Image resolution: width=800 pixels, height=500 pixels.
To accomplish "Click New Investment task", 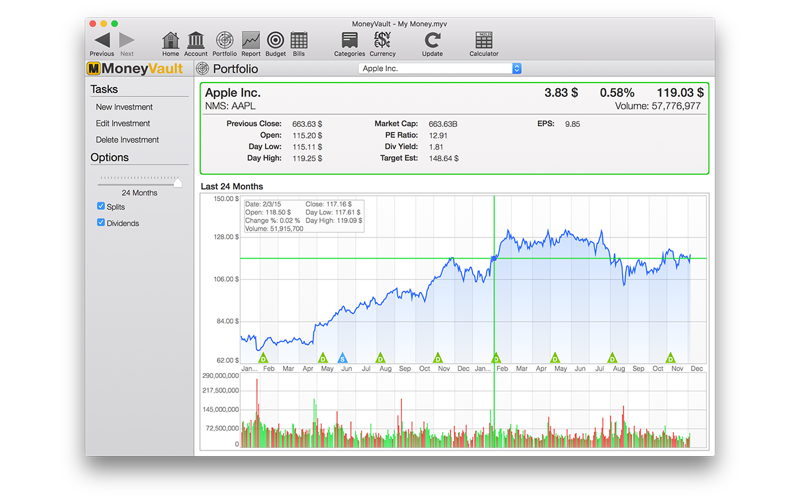I will coord(124,107).
